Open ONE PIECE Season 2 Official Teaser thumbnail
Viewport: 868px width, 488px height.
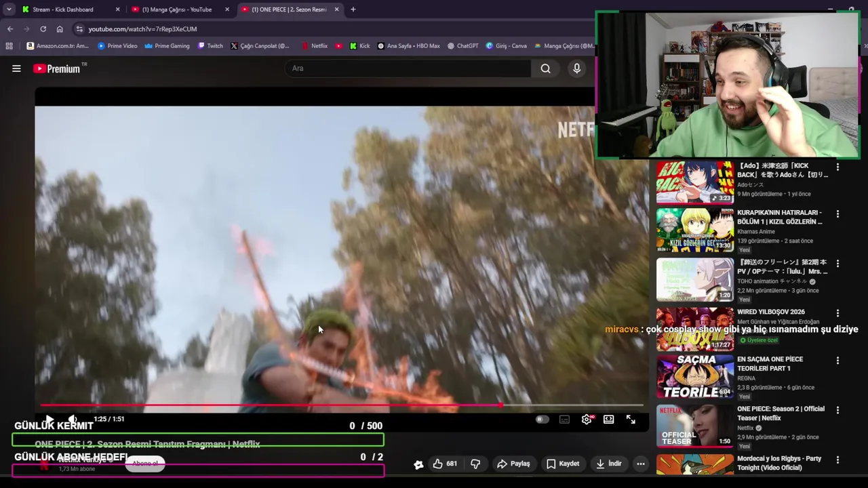(x=695, y=426)
